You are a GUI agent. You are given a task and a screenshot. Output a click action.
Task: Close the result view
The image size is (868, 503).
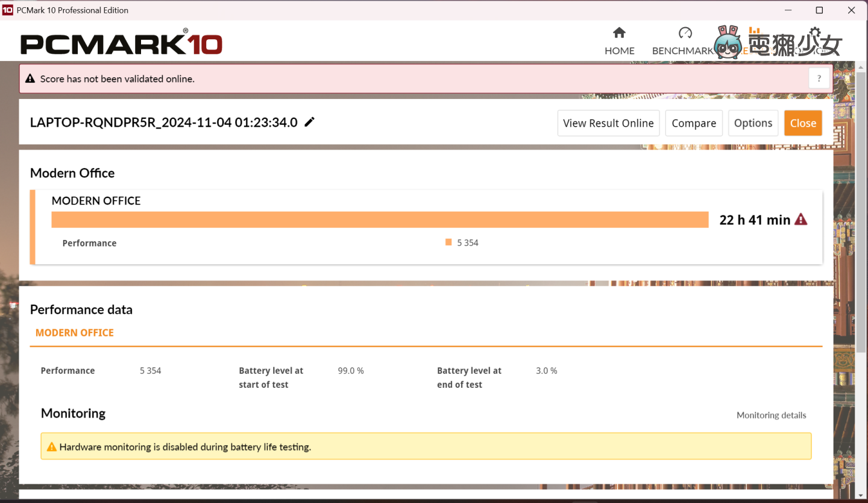(x=803, y=123)
